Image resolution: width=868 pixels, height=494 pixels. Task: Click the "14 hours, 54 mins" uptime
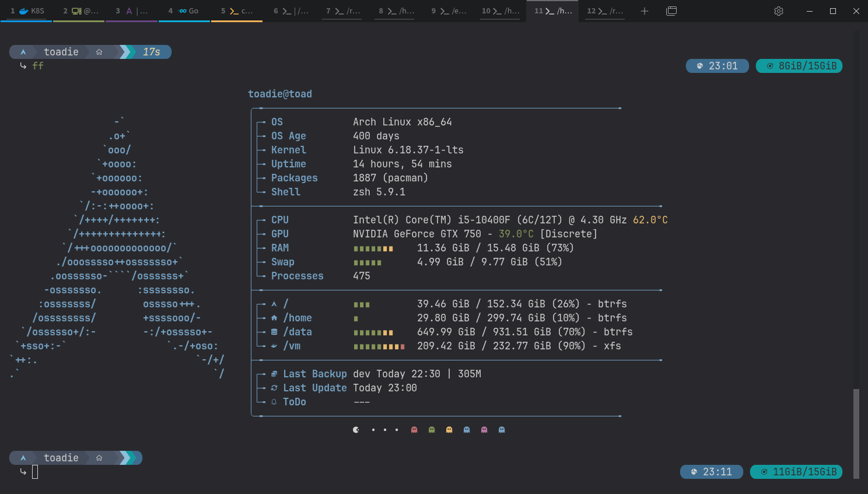coord(402,164)
